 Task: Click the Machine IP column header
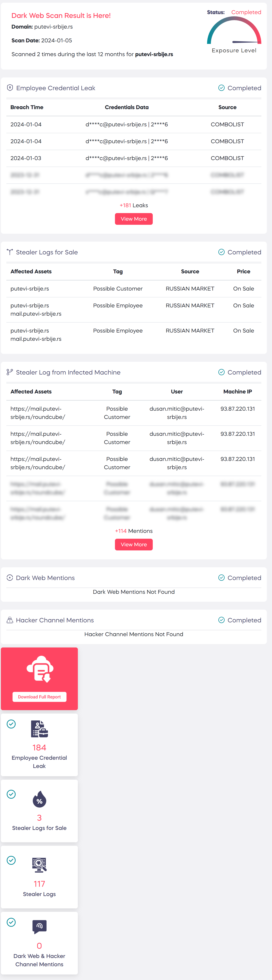coord(237,392)
